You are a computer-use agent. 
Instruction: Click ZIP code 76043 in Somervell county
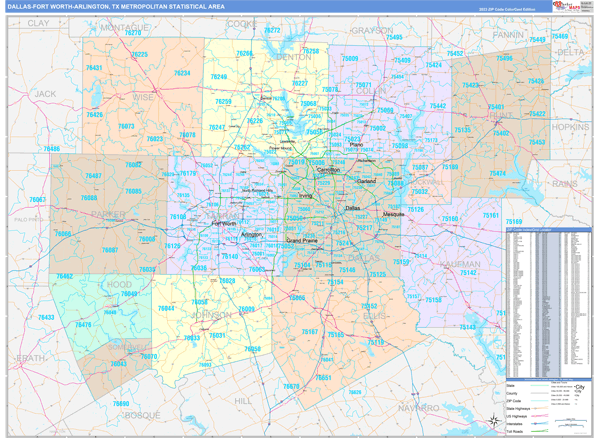pyautogui.click(x=118, y=364)
